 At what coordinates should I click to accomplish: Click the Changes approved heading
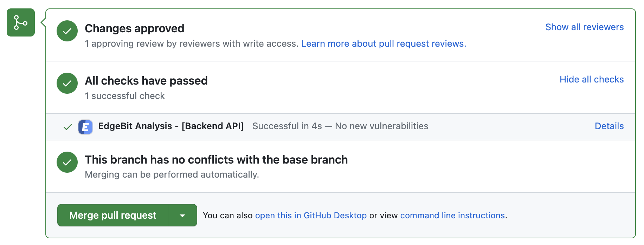pos(135,28)
